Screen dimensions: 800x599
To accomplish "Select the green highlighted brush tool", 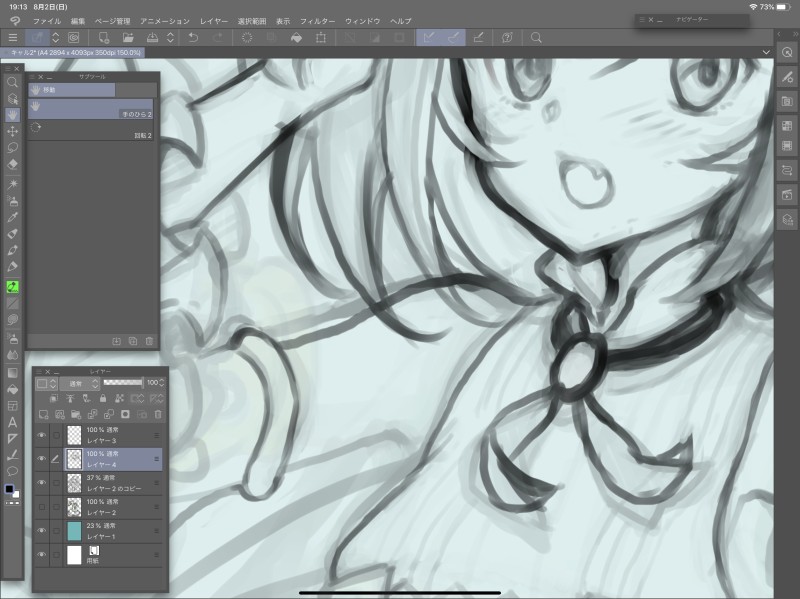I will click(x=12, y=287).
